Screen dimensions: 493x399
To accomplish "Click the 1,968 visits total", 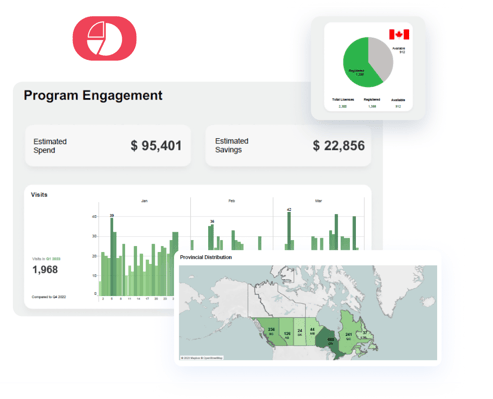I will coord(45,269).
